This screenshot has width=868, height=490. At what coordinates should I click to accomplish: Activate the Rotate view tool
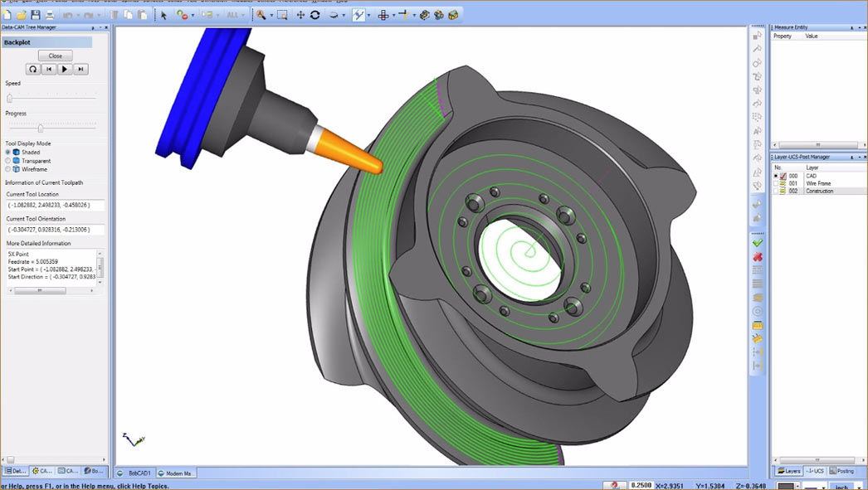coord(315,15)
